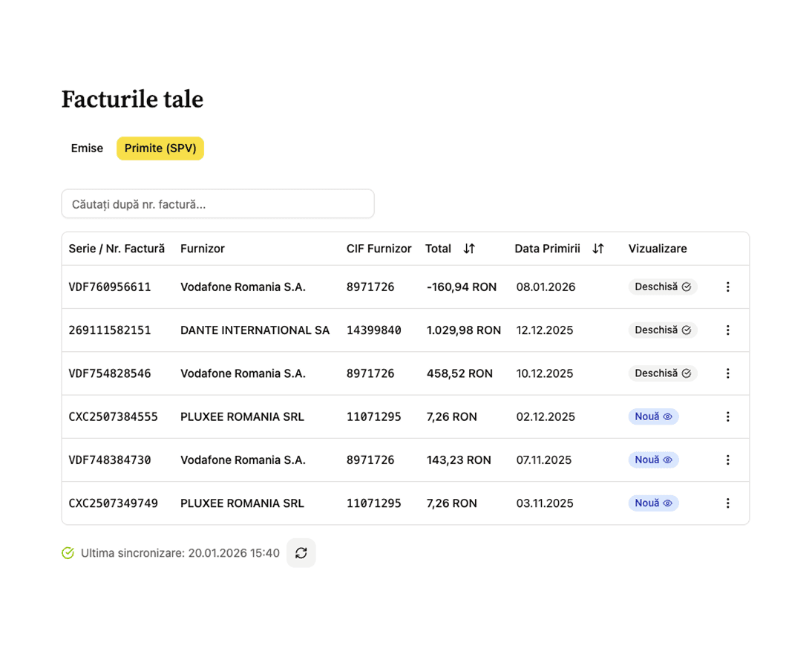Click Nouă eye badge for 03.11.2025 invoice
812x657 pixels.
tap(653, 503)
